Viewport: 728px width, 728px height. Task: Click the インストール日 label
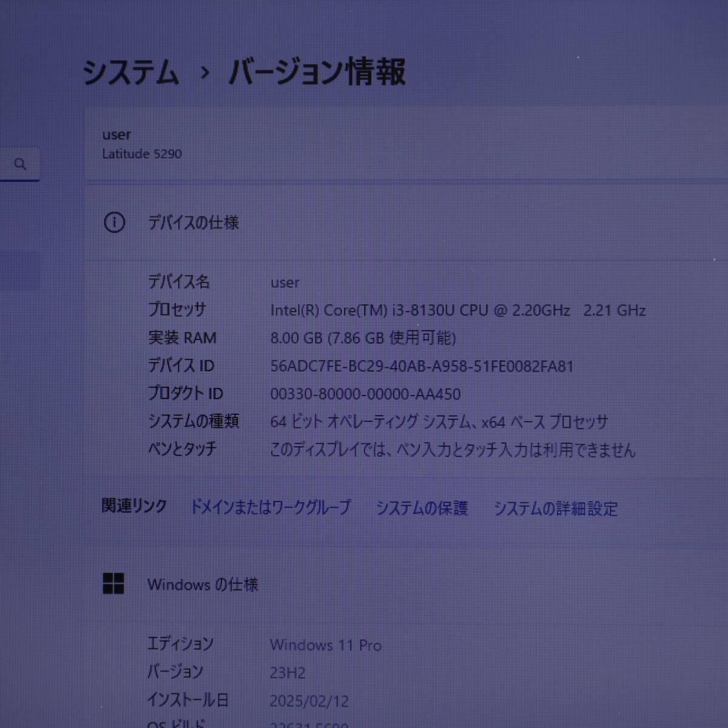pos(188,699)
